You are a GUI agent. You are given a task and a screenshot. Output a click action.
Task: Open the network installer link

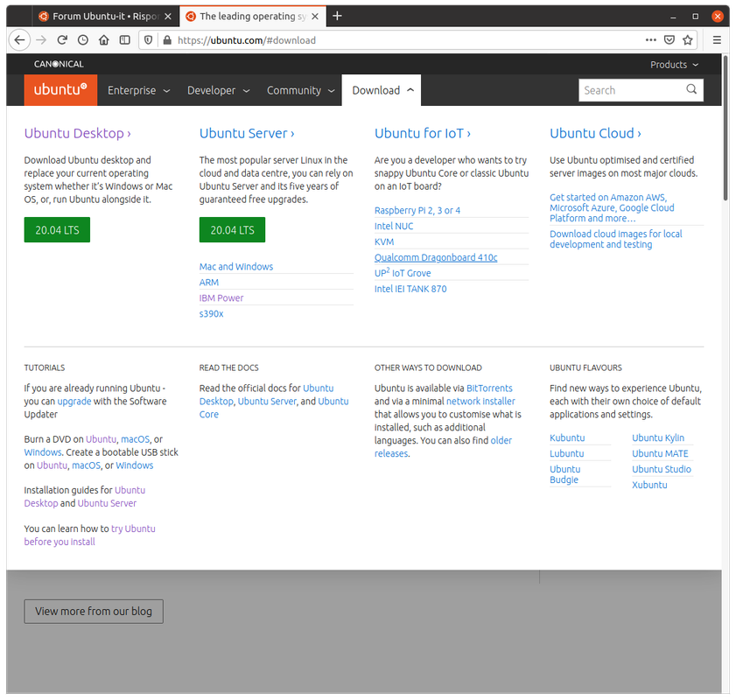click(x=480, y=402)
